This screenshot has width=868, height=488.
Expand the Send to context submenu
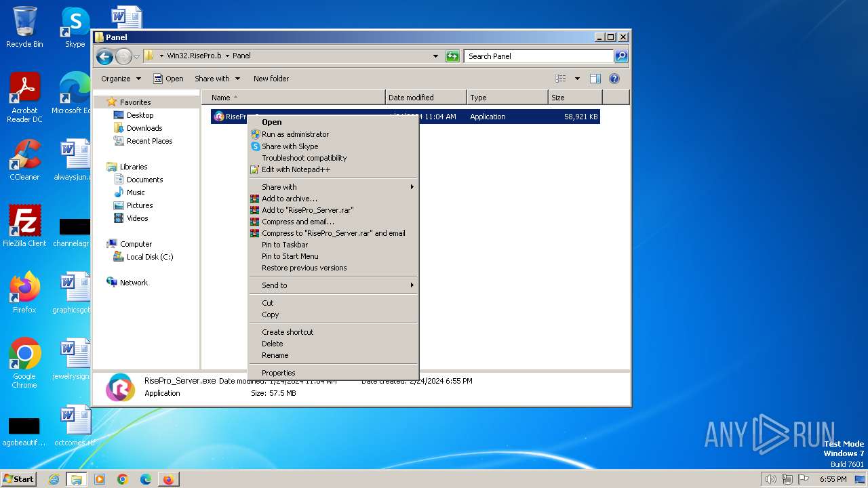click(x=334, y=285)
